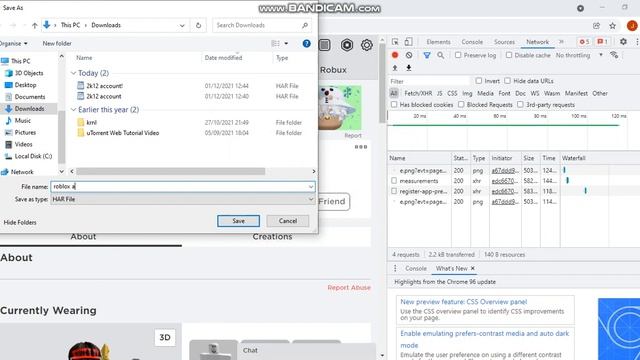Tick the Invert filter checkbox
640x360 pixels.
pyautogui.click(x=478, y=81)
